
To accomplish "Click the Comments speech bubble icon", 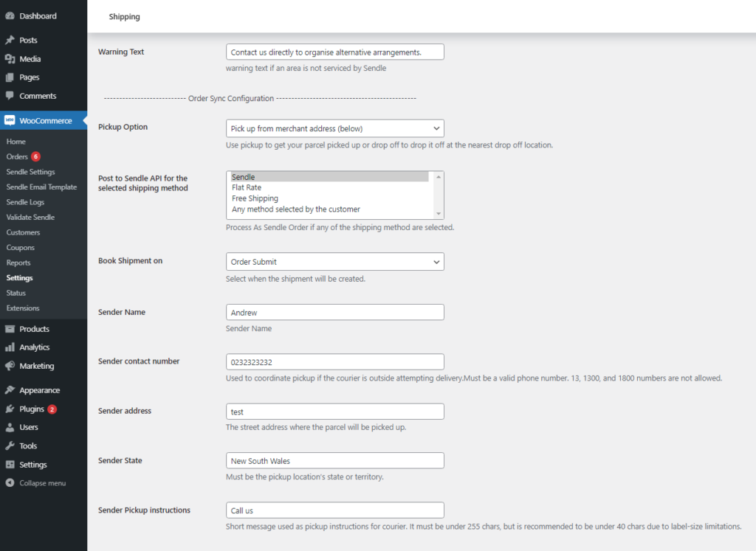I will [10, 96].
